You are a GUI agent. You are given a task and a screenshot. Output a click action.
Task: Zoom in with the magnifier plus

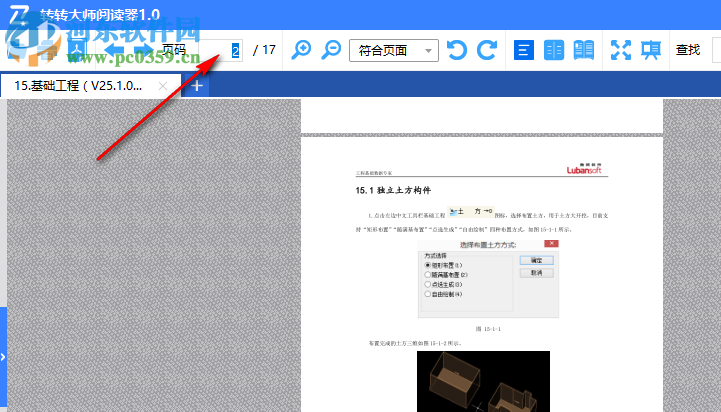coord(302,50)
